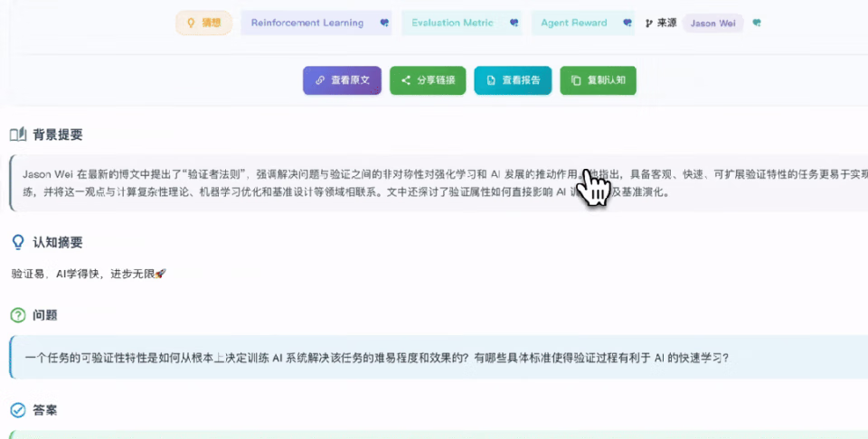Click heart icon beside Agent Reward
The height and width of the screenshot is (439, 868).
click(627, 23)
